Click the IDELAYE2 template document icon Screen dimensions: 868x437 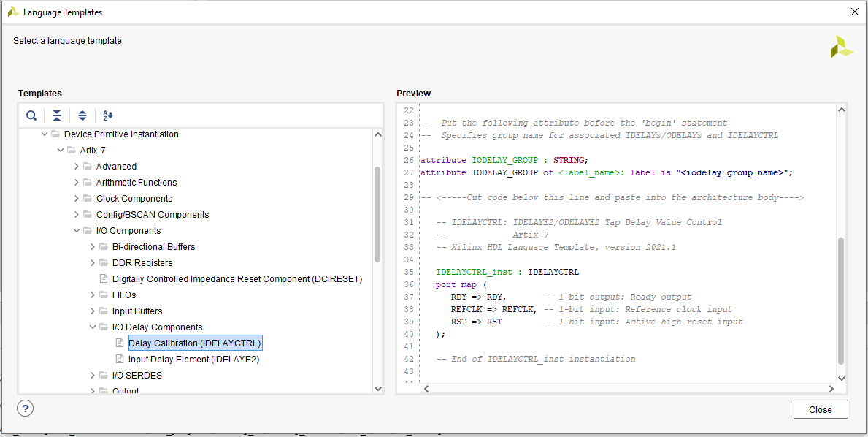[x=119, y=359]
